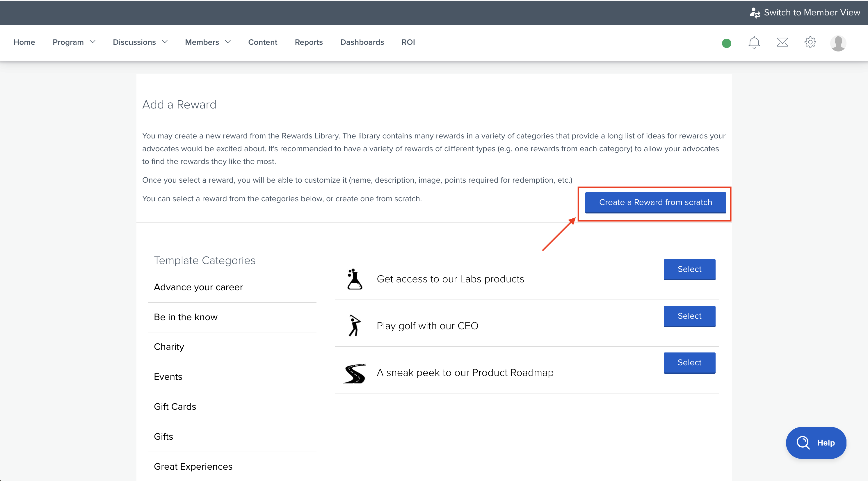Open the Help widget
Image resolution: width=868 pixels, height=481 pixels.
point(816,443)
